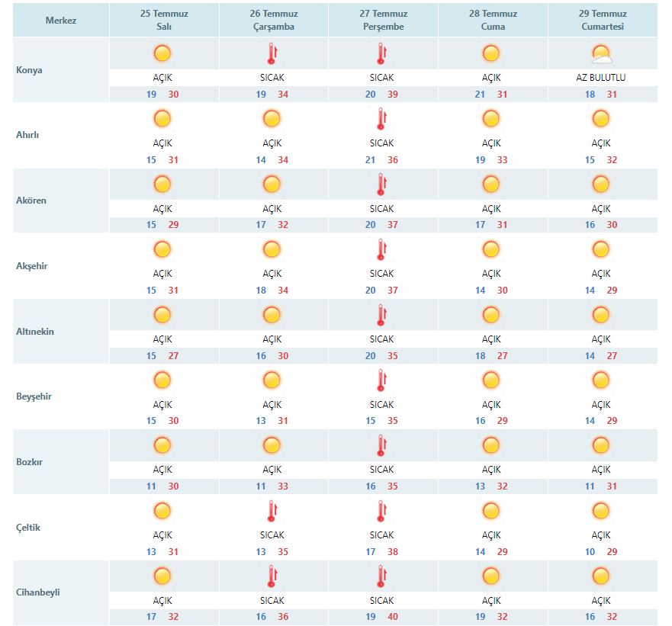Click Ahırlı's thermometer icon for 27 Temmuz

pyautogui.click(x=381, y=119)
